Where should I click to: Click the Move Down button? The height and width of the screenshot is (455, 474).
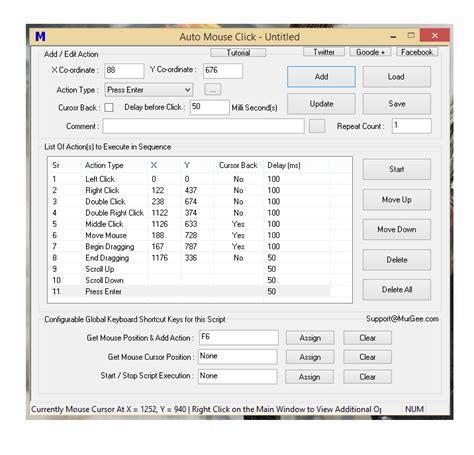pos(396,229)
